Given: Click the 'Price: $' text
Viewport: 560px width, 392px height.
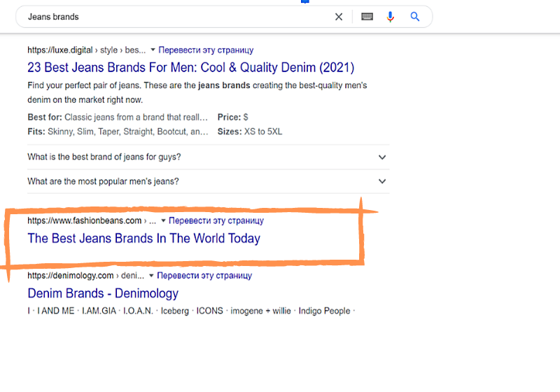Looking at the screenshot, I should pos(232,117).
